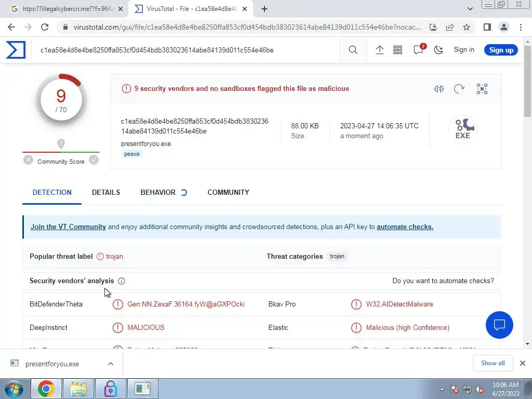Click the scrollbar down arrow
The image size is (532, 399).
point(528,344)
